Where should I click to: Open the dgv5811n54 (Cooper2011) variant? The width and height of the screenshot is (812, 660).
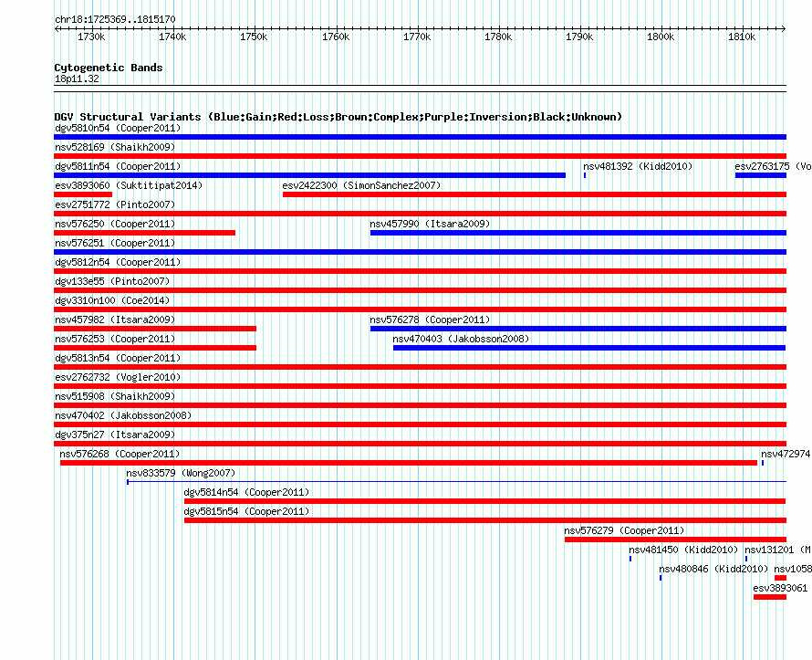(118, 166)
